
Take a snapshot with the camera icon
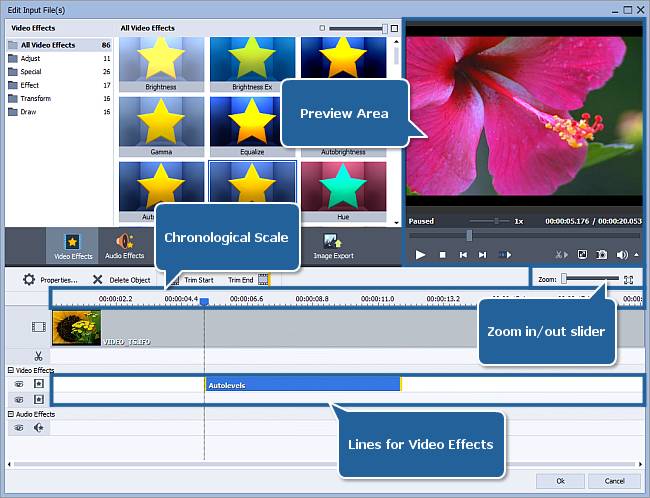pyautogui.click(x=601, y=255)
